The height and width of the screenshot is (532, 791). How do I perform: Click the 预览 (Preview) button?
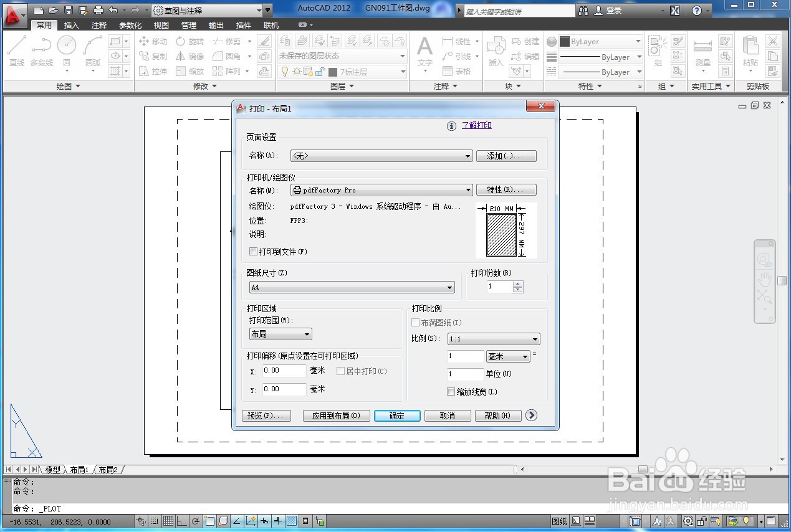click(266, 416)
